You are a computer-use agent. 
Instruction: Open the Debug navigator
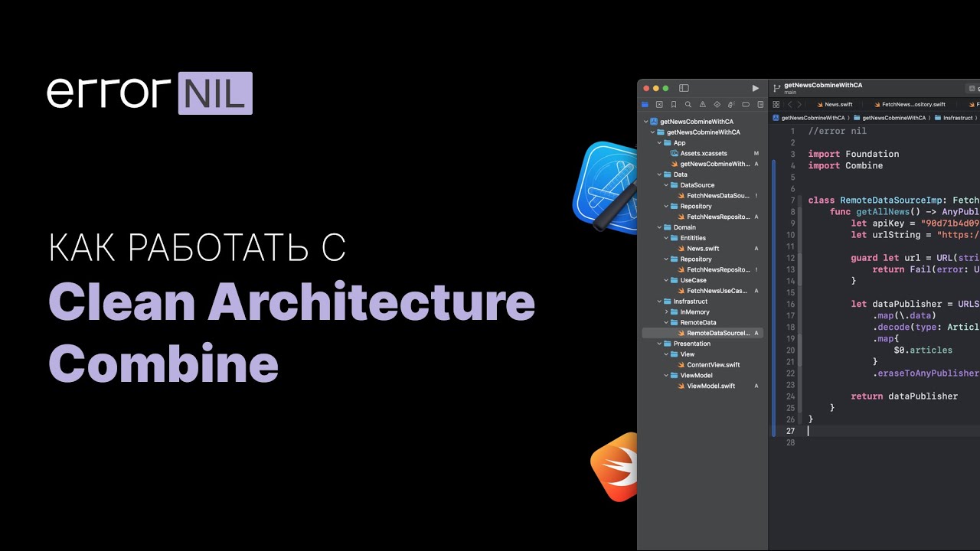click(731, 105)
